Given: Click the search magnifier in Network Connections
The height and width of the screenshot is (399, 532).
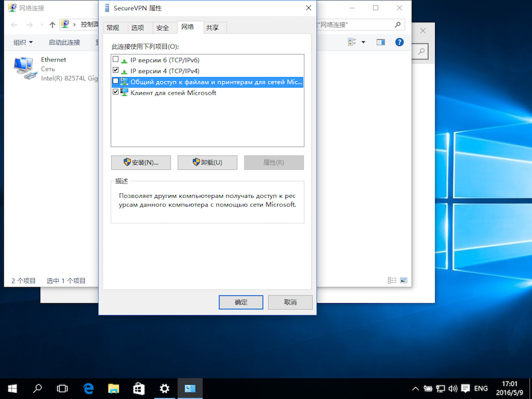Looking at the screenshot, I should click(x=398, y=24).
